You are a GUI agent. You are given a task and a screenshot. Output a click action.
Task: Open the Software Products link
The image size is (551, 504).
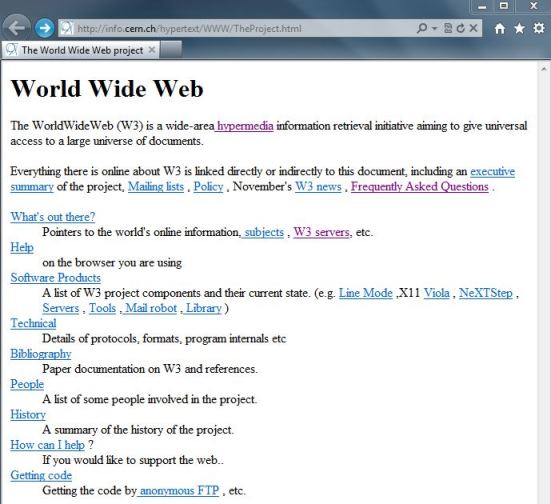pyautogui.click(x=56, y=278)
